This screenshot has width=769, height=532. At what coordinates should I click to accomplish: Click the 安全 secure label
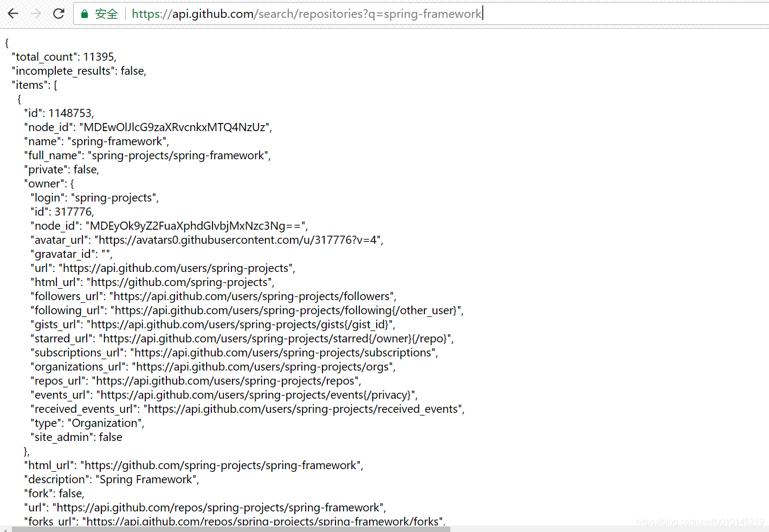(106, 14)
